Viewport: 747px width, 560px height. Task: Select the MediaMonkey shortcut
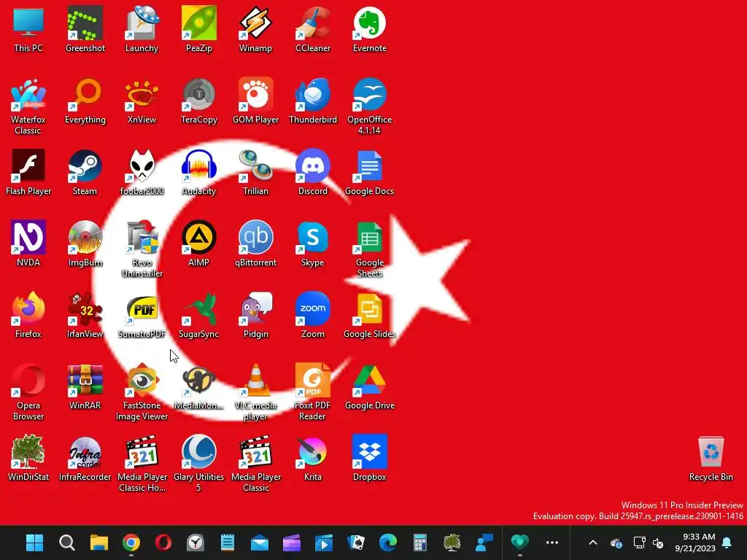[199, 386]
